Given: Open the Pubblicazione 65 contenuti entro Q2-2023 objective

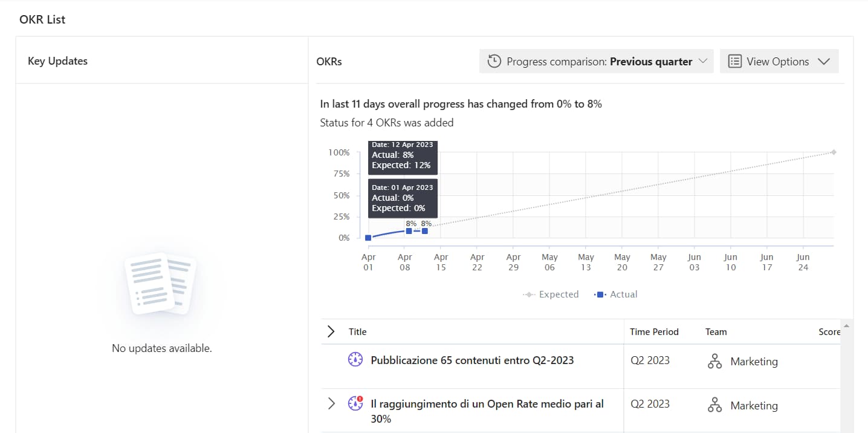Looking at the screenshot, I should click(x=471, y=360).
